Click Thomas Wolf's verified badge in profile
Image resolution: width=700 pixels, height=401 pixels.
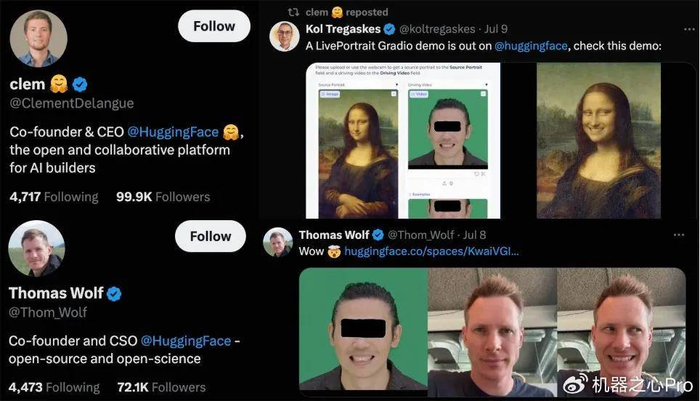[114, 293]
